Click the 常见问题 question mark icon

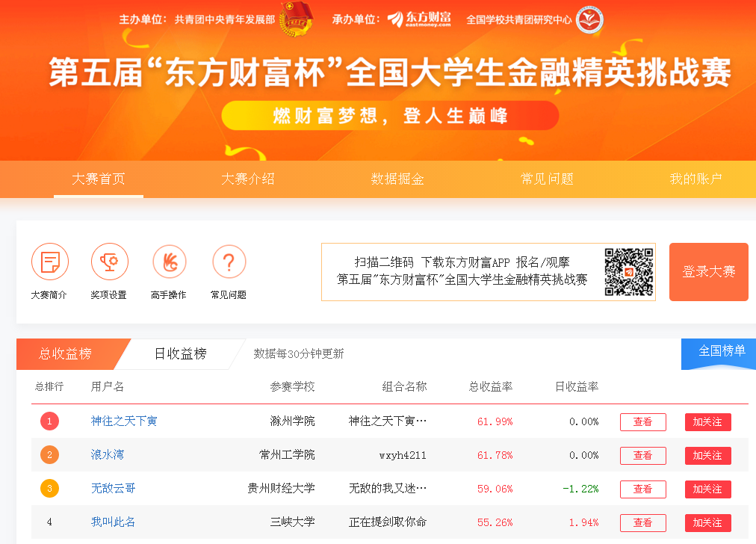click(x=229, y=262)
